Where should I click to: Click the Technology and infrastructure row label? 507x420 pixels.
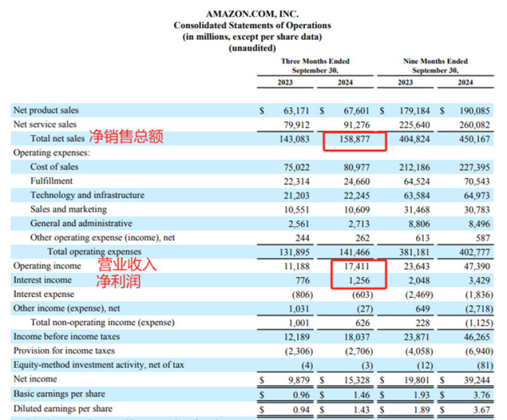tap(87, 195)
